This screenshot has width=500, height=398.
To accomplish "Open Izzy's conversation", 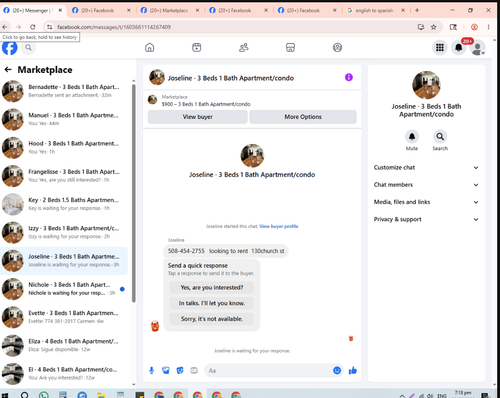I will [x=64, y=232].
